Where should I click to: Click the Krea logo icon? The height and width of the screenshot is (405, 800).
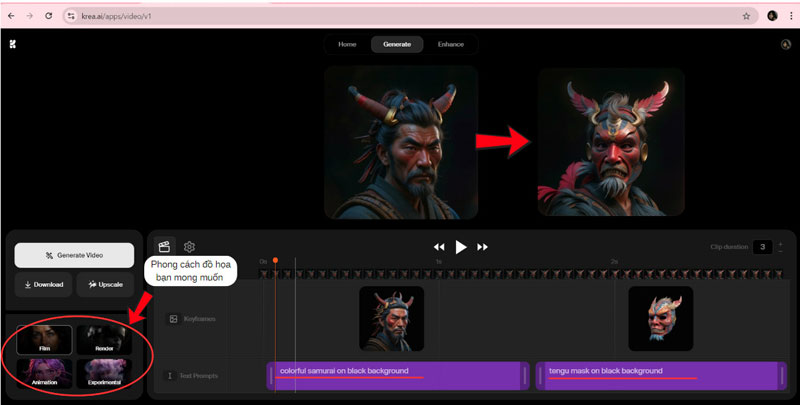(13, 44)
